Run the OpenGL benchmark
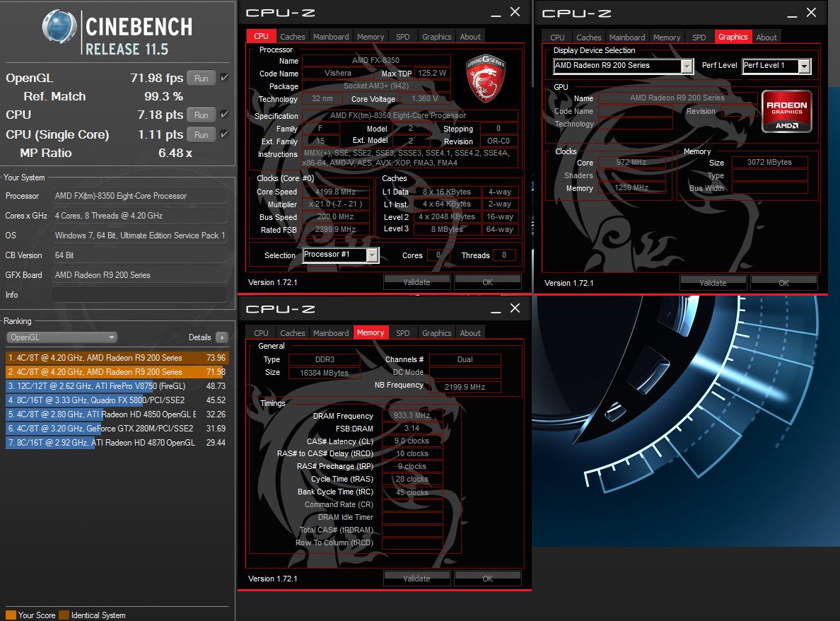The height and width of the screenshot is (621, 840). point(202,79)
